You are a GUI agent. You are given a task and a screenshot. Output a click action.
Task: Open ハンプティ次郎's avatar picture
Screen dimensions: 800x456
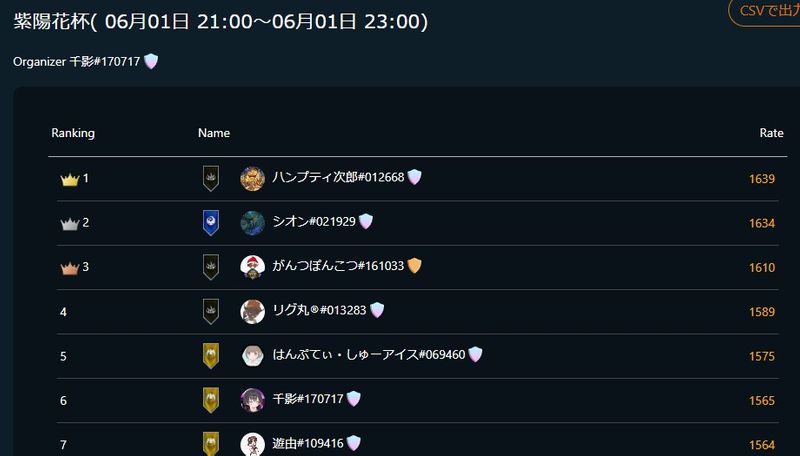click(252, 179)
